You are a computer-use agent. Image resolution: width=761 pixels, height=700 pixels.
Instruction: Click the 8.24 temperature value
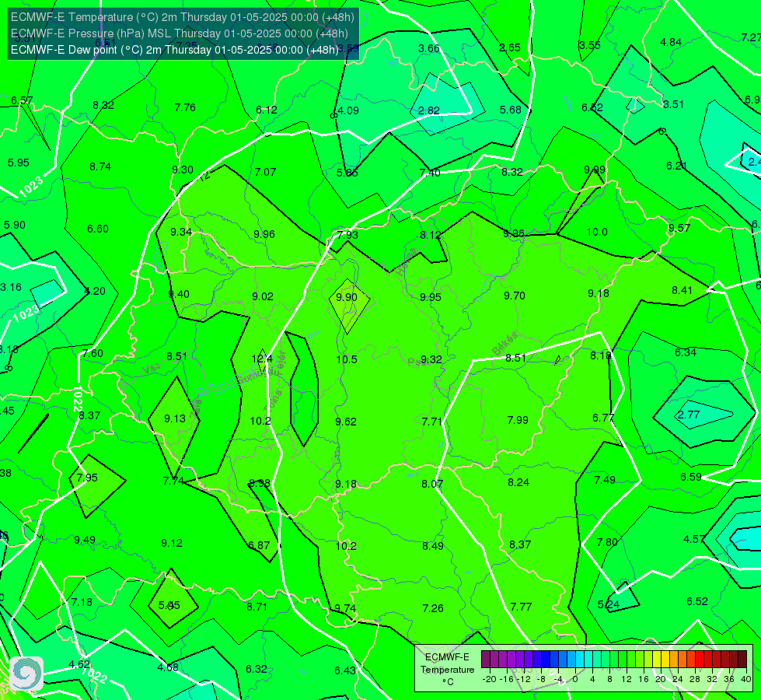click(518, 482)
